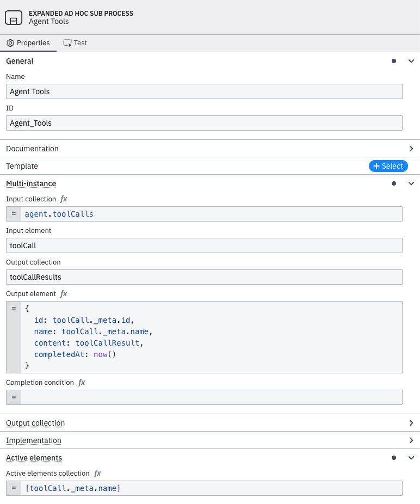
Task: Click the content: toolCallResult line
Action: [x=89, y=343]
